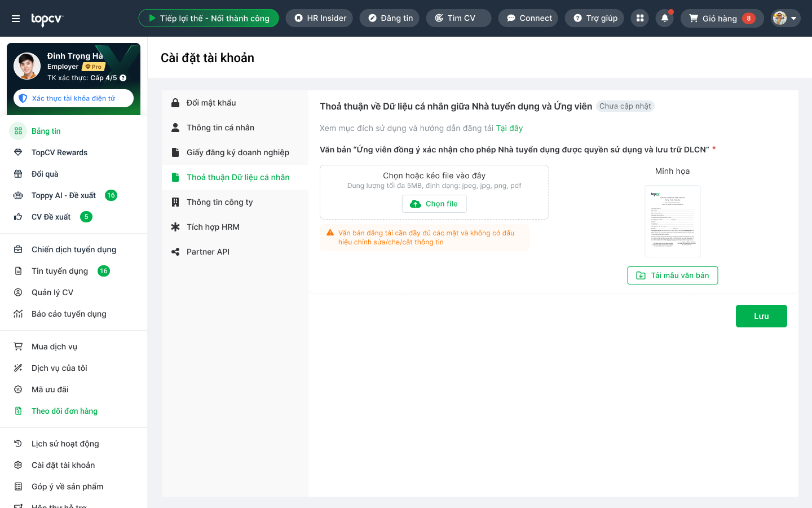Select the Đổi mật khẩu settings tab
Screen dimensions: 812x508
(x=235, y=103)
